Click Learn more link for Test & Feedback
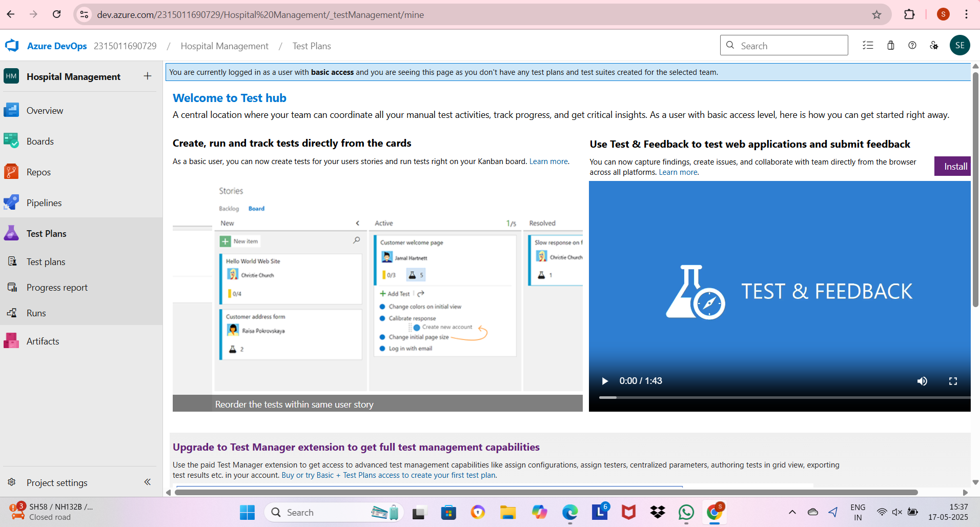 pos(678,172)
